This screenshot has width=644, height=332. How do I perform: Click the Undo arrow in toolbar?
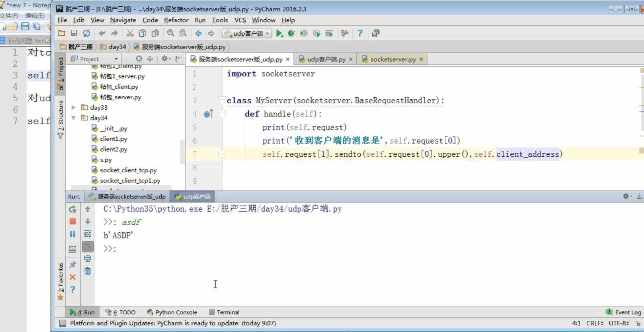[x=102, y=33]
